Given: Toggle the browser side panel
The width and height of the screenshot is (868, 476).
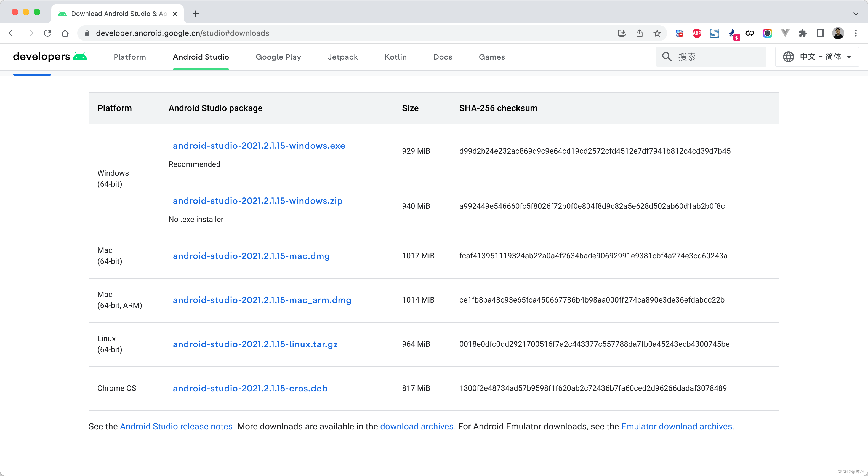Looking at the screenshot, I should pos(820,33).
